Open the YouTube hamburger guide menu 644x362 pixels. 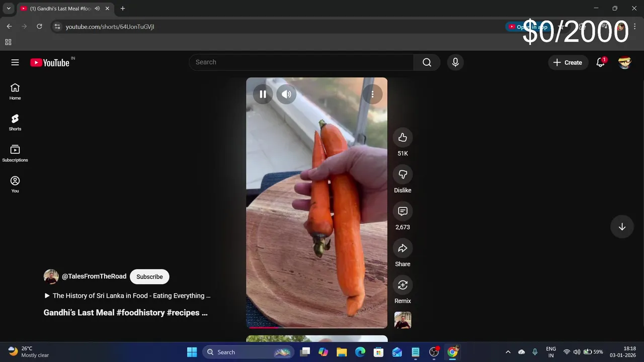(x=15, y=62)
